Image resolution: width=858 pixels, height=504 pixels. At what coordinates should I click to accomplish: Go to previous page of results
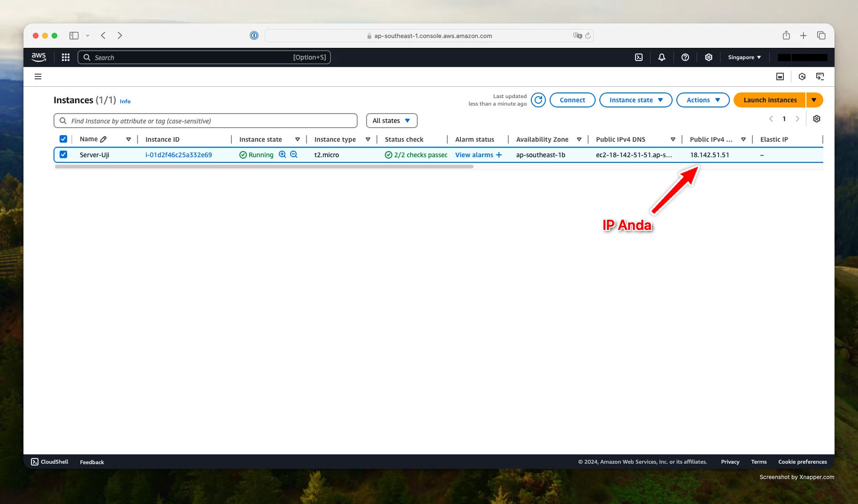pyautogui.click(x=771, y=119)
